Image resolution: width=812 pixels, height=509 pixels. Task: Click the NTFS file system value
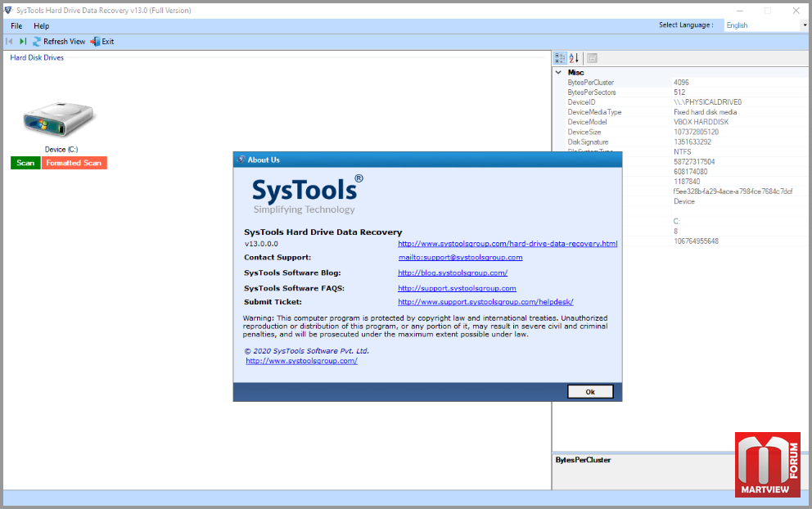pyautogui.click(x=682, y=151)
